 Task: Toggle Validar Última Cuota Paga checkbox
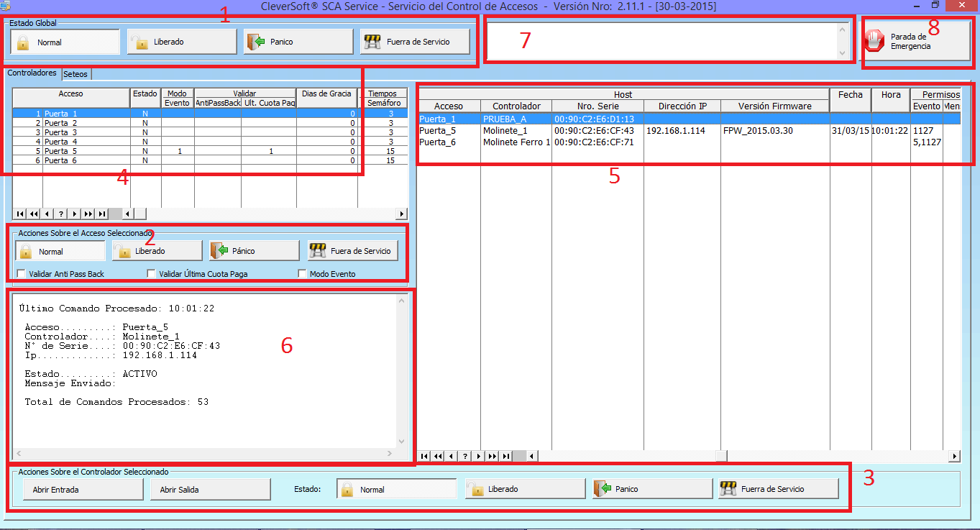151,274
